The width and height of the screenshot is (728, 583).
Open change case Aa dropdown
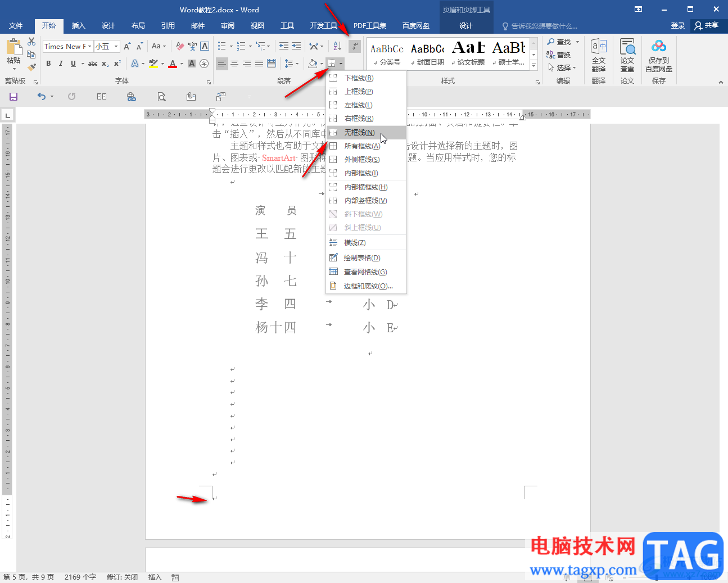point(159,46)
